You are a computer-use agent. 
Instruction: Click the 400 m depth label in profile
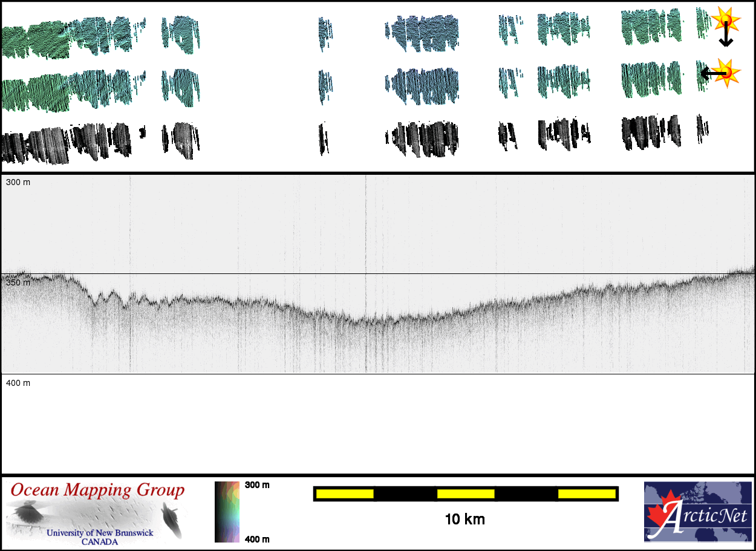(18, 383)
